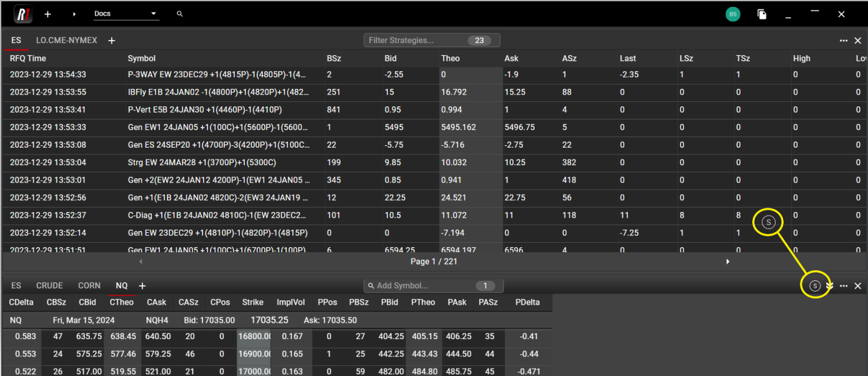Viewport: 868px width, 376px height.
Task: Open the three-dots menu of the strategies panel
Action: [x=844, y=41]
